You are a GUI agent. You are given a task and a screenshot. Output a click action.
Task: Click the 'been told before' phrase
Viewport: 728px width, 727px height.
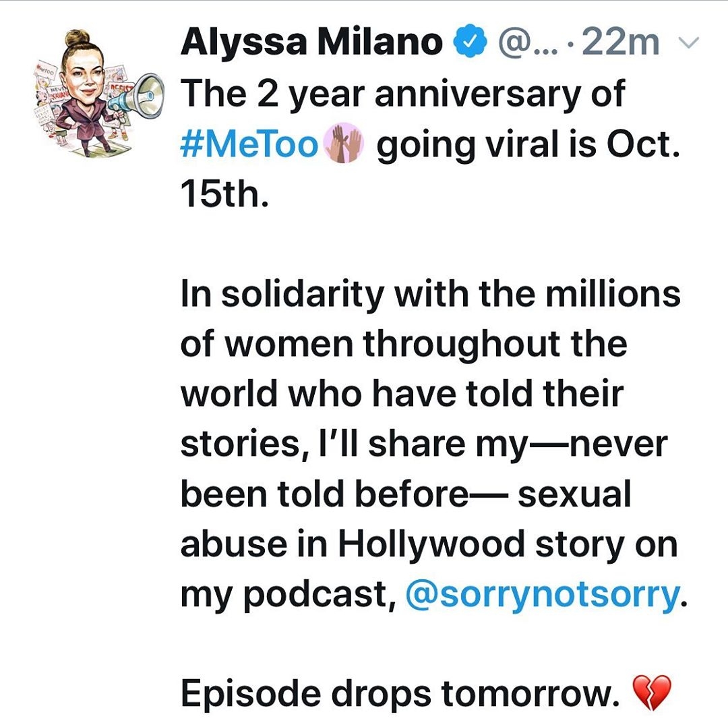point(324,494)
